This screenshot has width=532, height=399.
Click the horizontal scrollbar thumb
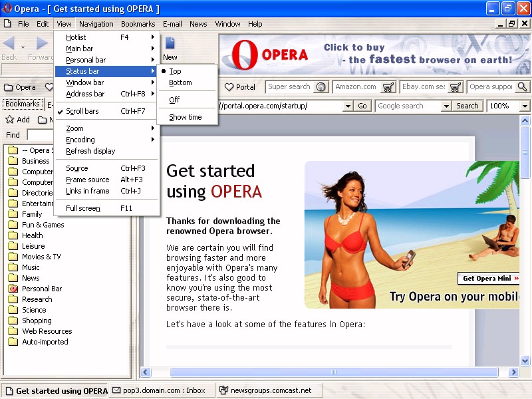[x=334, y=372]
